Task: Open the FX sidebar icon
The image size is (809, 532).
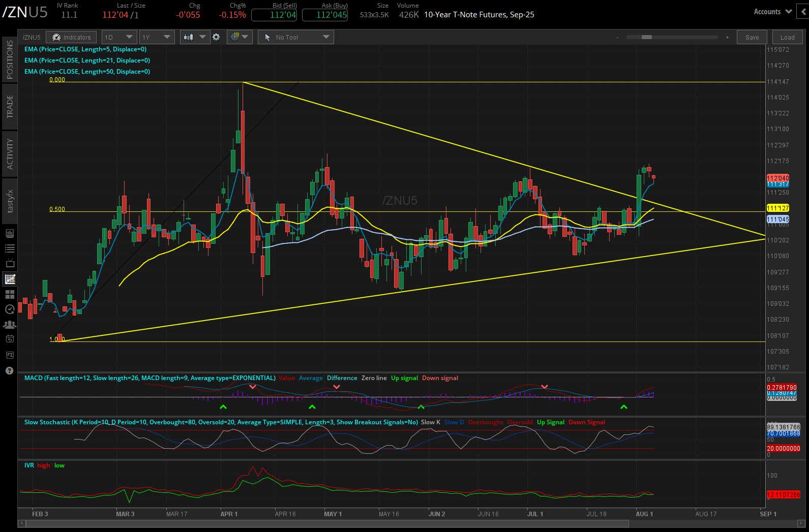Action: pyautogui.click(x=10, y=355)
